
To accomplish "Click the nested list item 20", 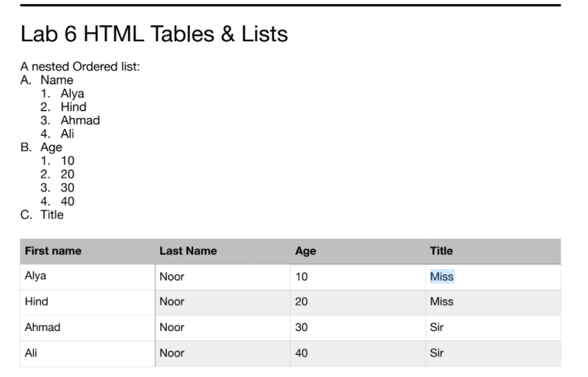I will pyautogui.click(x=58, y=174).
